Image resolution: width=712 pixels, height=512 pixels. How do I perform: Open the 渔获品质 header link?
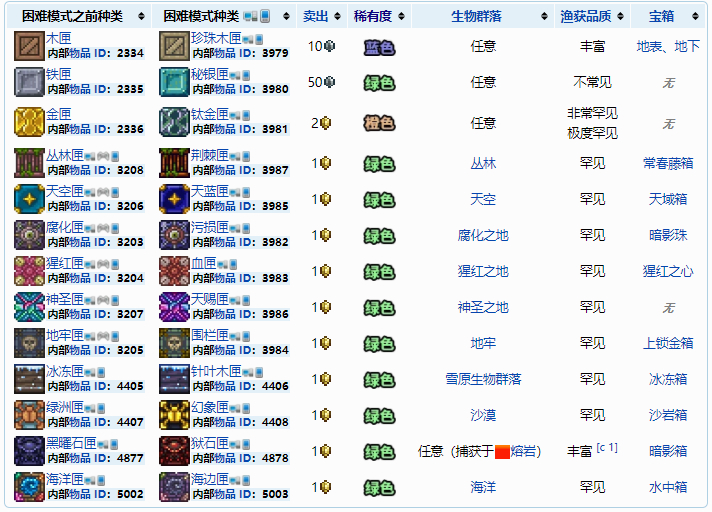(585, 17)
